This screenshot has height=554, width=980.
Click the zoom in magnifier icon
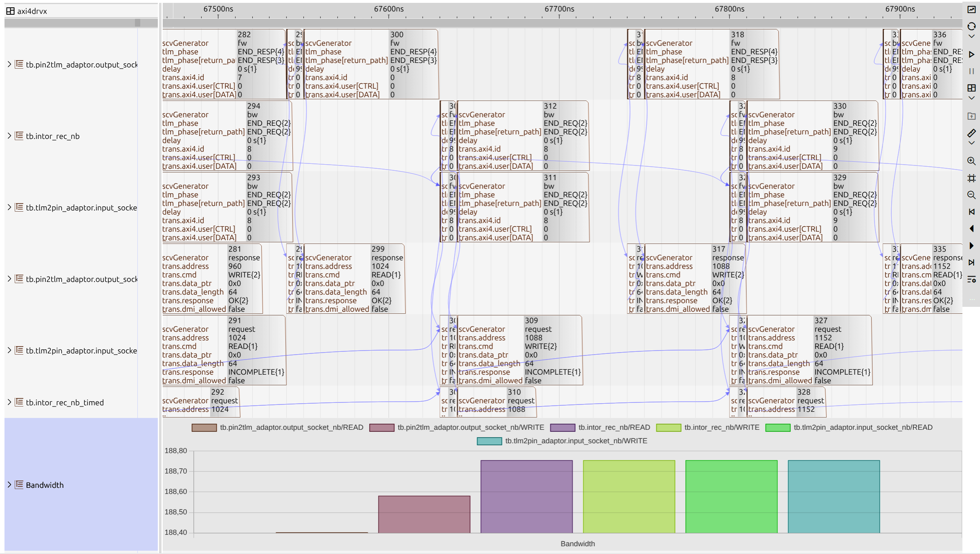click(971, 161)
